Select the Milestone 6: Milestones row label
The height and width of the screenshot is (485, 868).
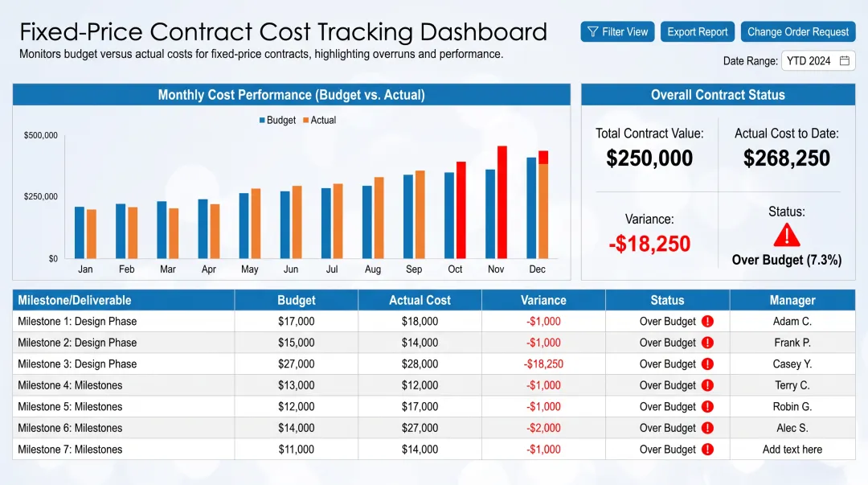pos(70,428)
